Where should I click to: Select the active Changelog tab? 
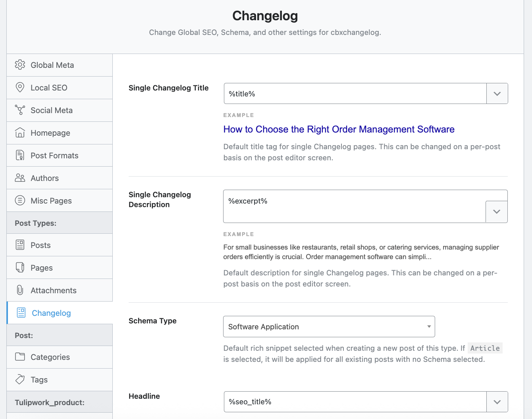point(60,313)
